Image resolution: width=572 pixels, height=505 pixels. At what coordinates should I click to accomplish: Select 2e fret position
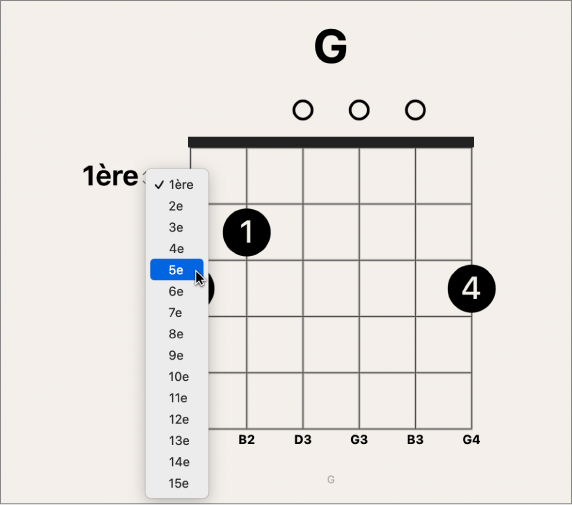(177, 206)
